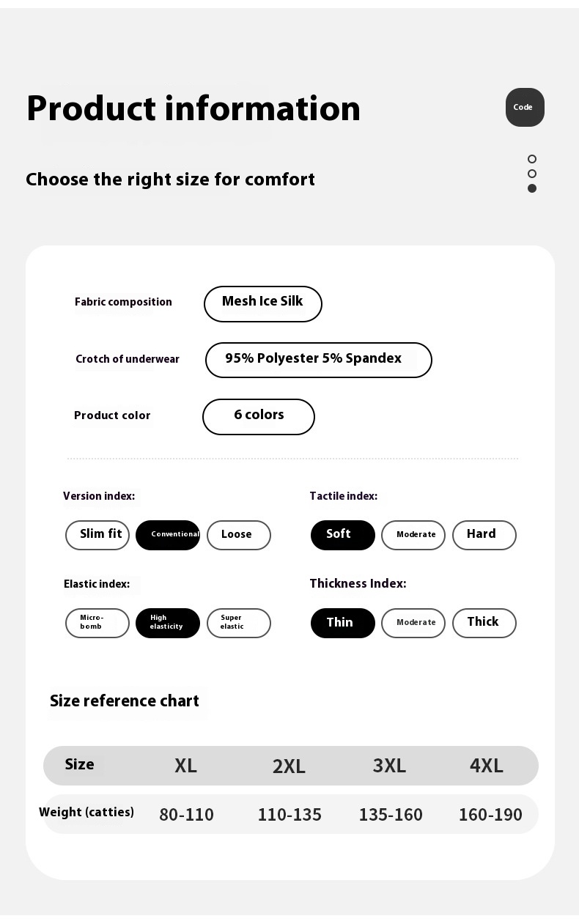Click the dark Code badge icon
This screenshot has width=579, height=924.
(x=525, y=108)
